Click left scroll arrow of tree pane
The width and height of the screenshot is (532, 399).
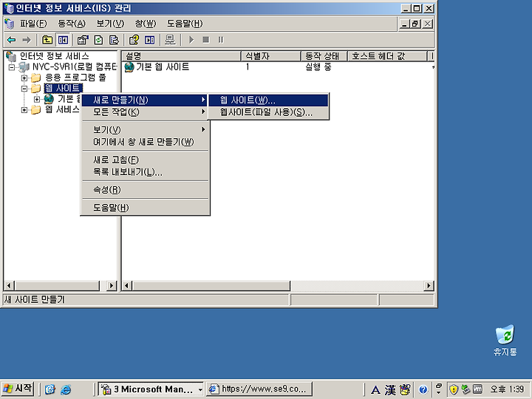[x=9, y=286]
